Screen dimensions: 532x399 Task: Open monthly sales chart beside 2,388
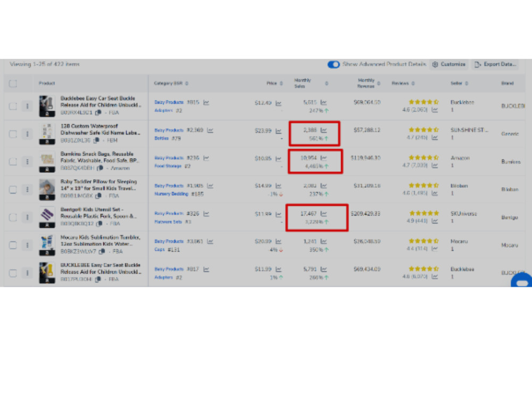pyautogui.click(x=323, y=130)
